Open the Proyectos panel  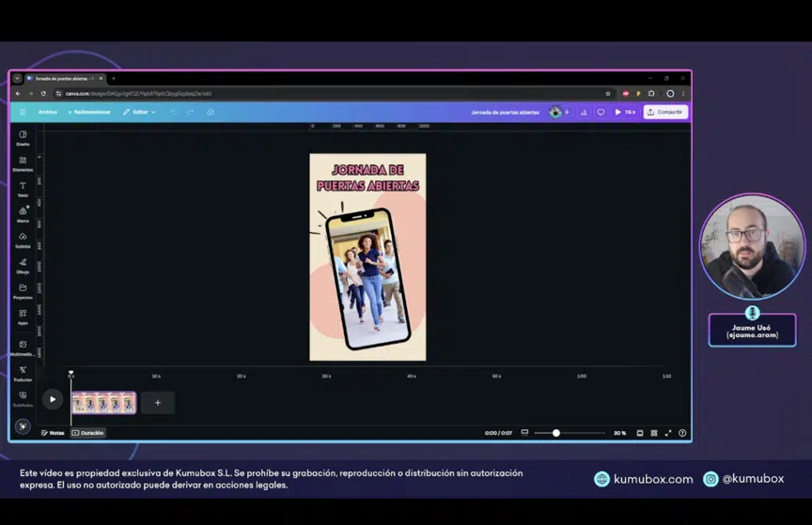coord(23,291)
